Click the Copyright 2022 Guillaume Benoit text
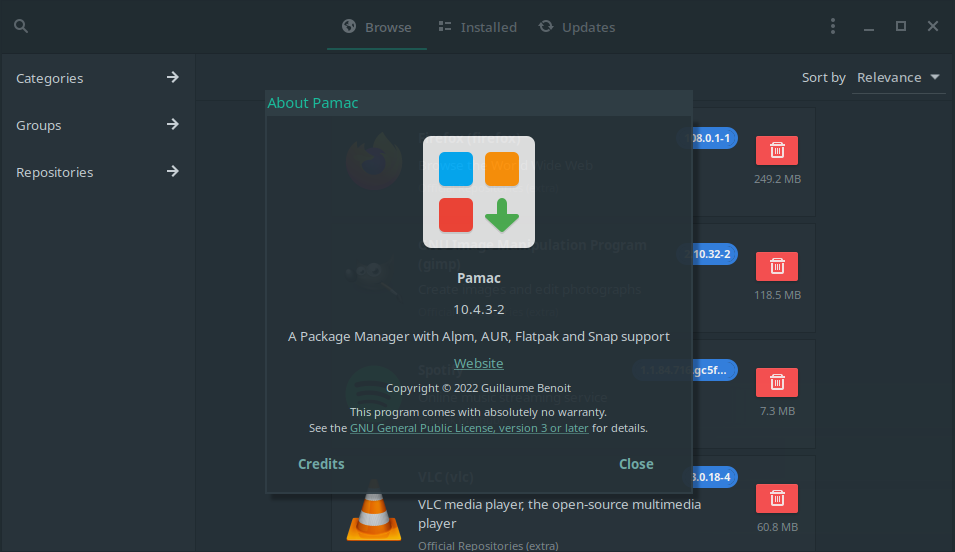 click(x=478, y=388)
